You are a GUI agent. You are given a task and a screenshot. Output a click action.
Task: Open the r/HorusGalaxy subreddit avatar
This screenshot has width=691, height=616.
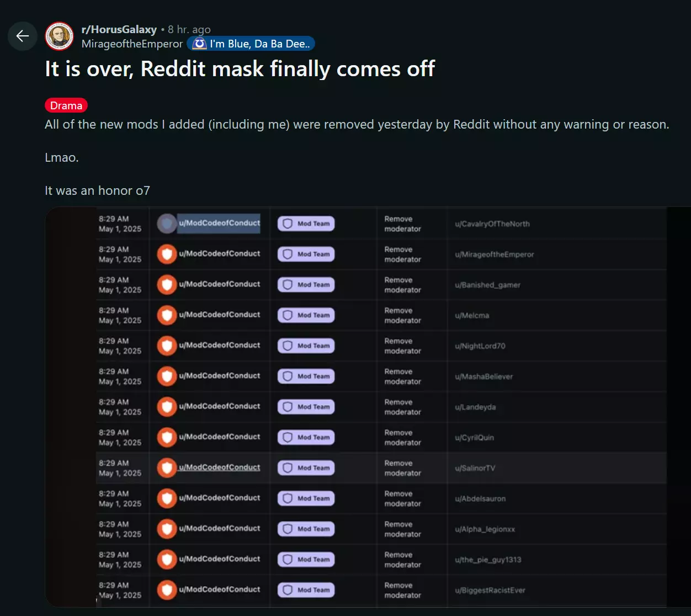click(x=60, y=36)
